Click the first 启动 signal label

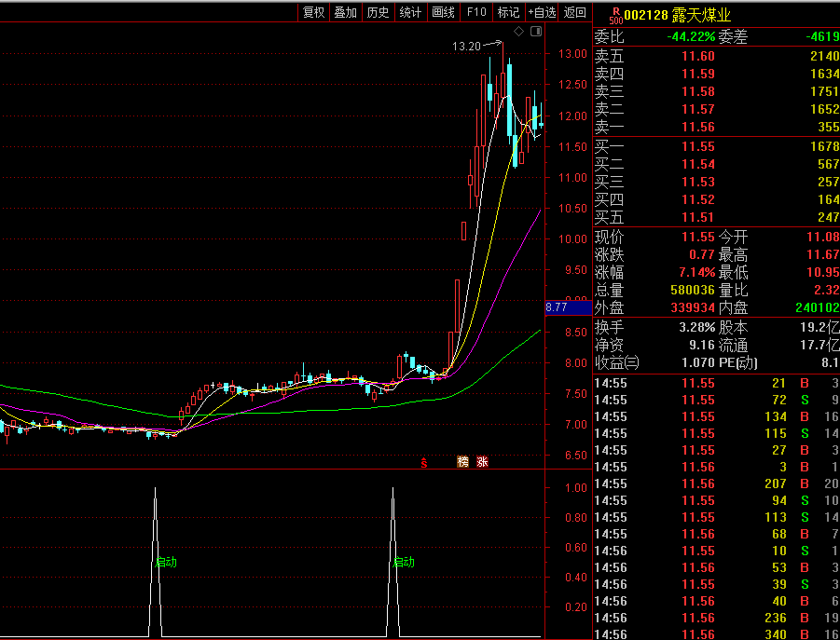[166, 563]
